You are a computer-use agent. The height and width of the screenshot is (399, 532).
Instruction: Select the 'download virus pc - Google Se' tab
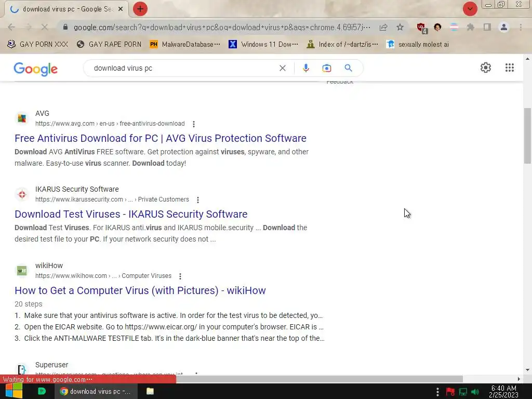pos(66,9)
